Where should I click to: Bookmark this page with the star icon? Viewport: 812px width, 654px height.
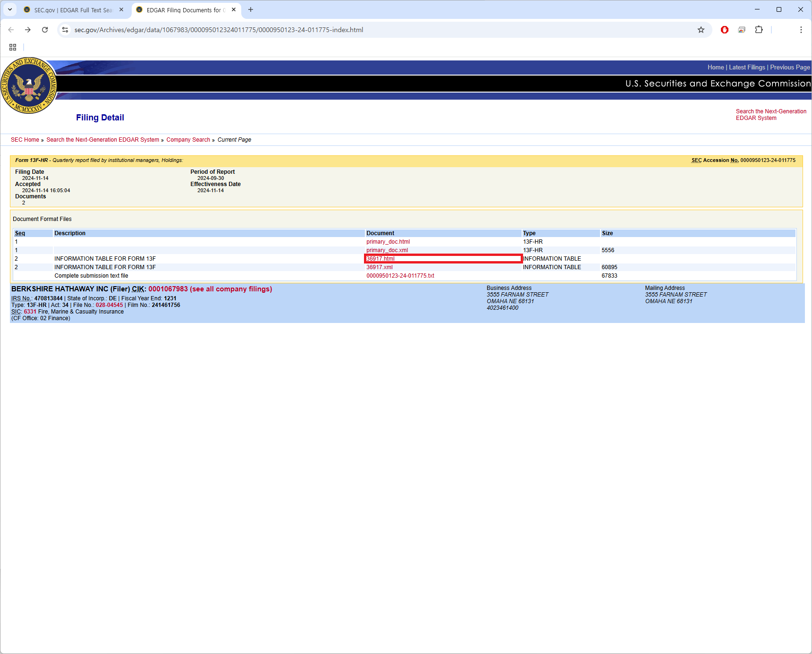(x=701, y=30)
